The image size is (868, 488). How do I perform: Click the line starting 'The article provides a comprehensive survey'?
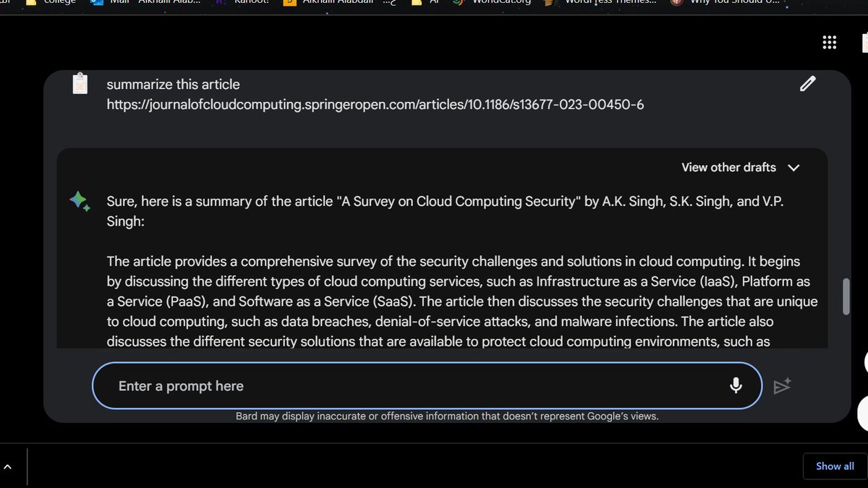pos(454,261)
